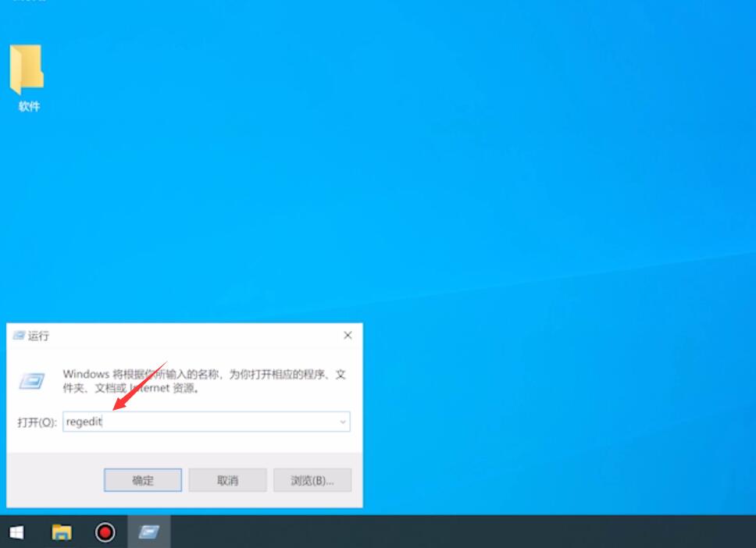Cancel with the 取消 button
Image resolution: width=756 pixels, height=548 pixels.
coord(227,480)
